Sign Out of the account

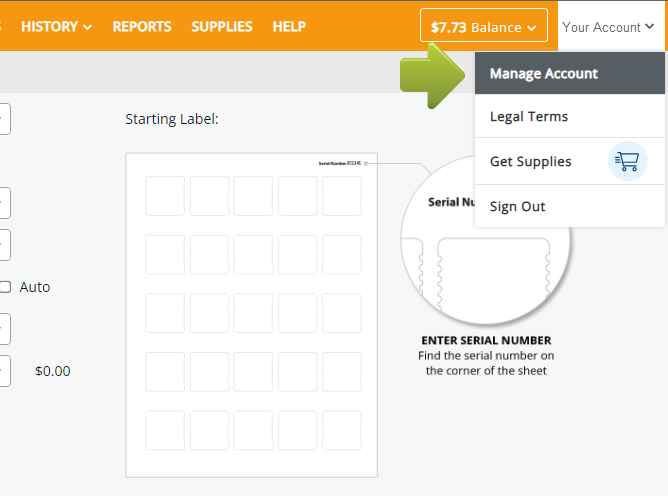tap(518, 207)
